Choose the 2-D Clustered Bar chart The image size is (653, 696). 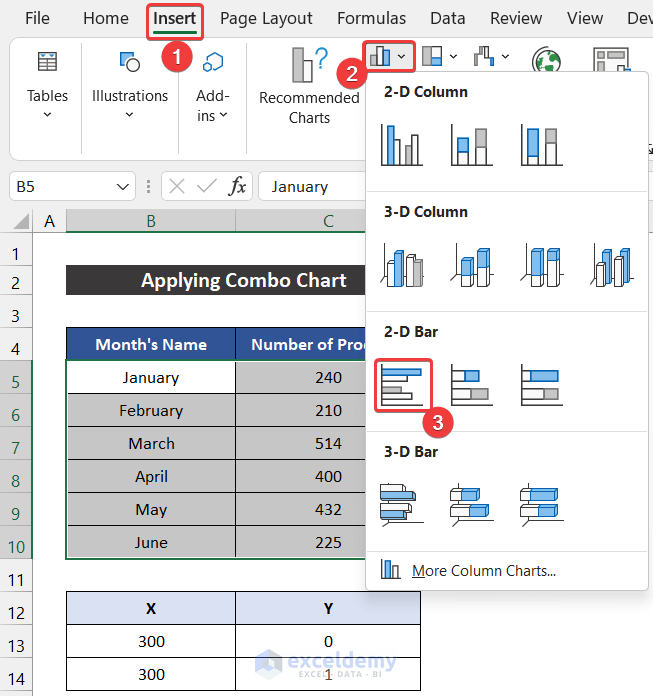click(401, 384)
